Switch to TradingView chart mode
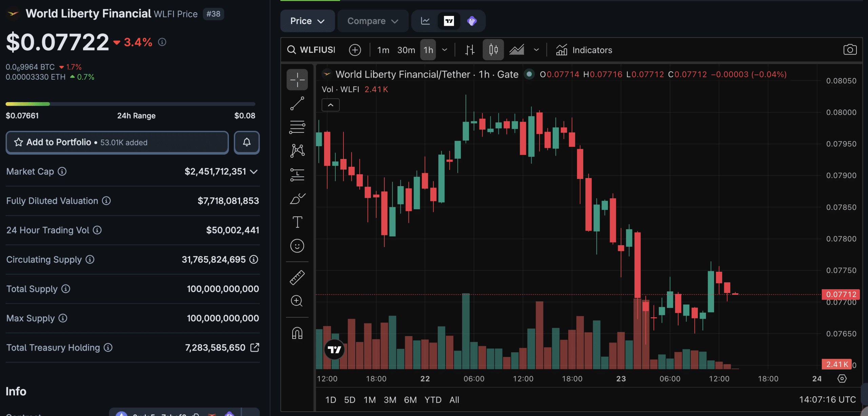The image size is (868, 416). 449,21
